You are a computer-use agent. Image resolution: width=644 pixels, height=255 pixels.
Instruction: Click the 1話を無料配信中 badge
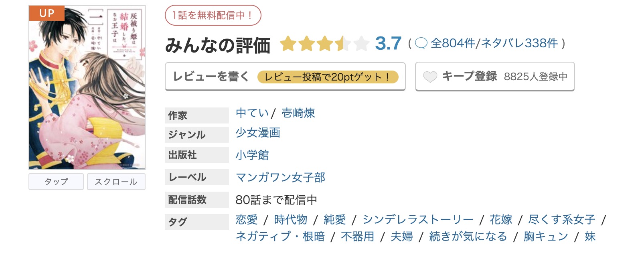click(213, 16)
